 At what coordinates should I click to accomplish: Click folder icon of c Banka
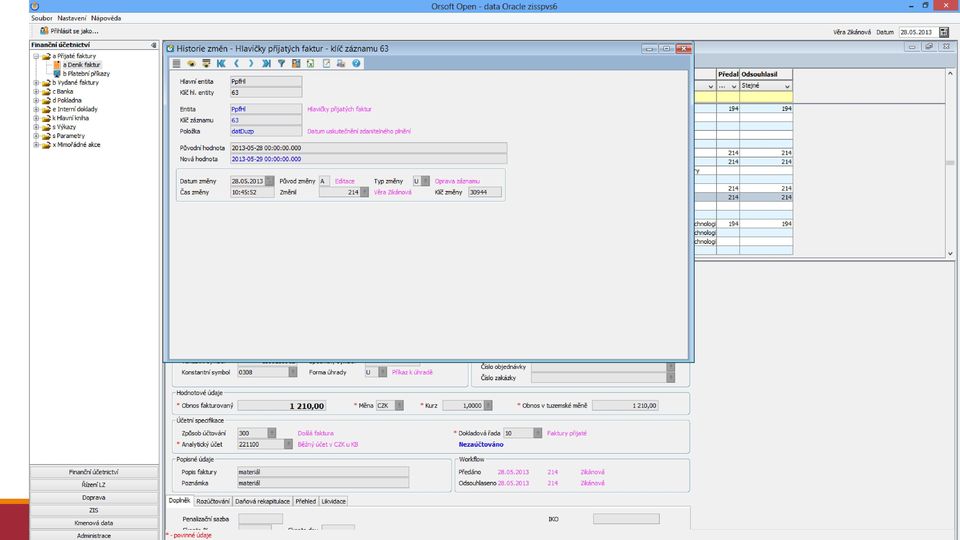tap(46, 91)
